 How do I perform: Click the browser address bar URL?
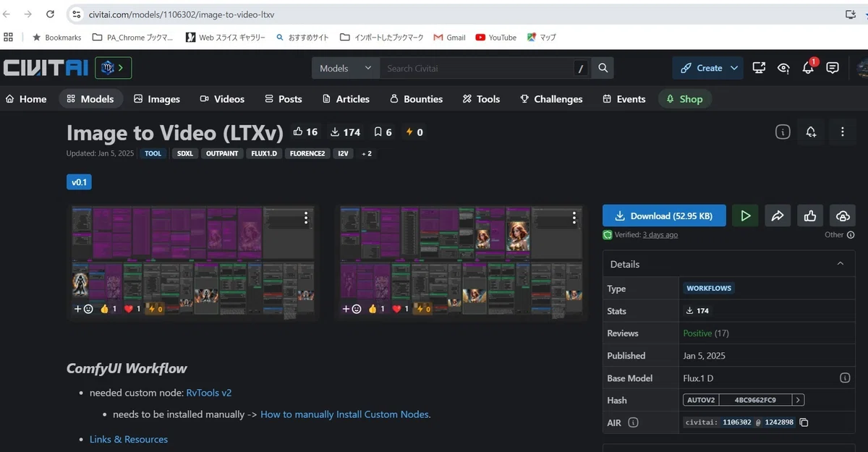[182, 14]
